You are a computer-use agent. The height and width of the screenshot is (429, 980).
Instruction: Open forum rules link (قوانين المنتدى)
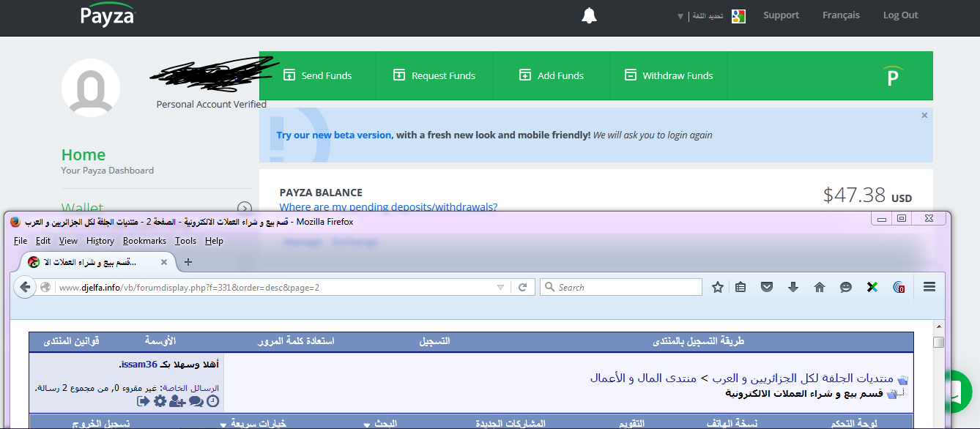(71, 341)
